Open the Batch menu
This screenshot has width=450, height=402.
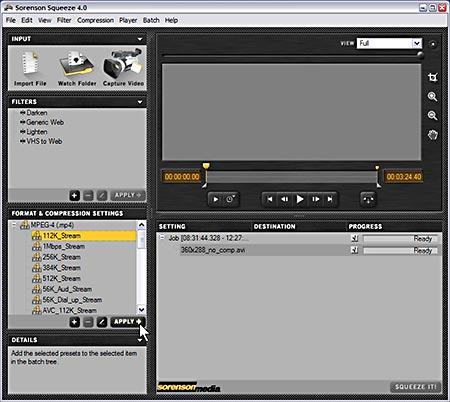pyautogui.click(x=151, y=20)
